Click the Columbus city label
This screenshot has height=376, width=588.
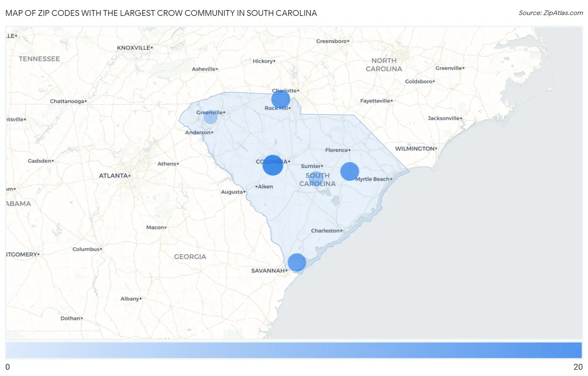coord(87,249)
